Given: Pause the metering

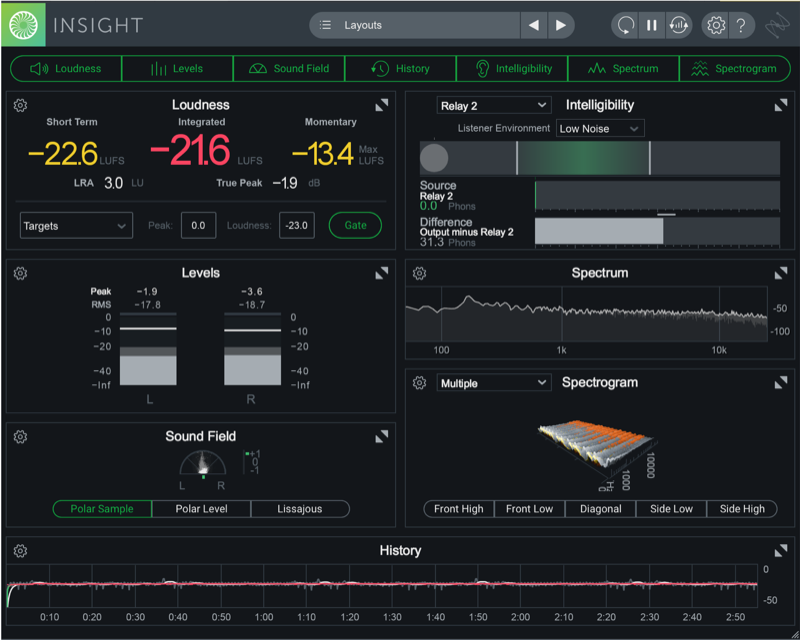Looking at the screenshot, I should coord(652,25).
